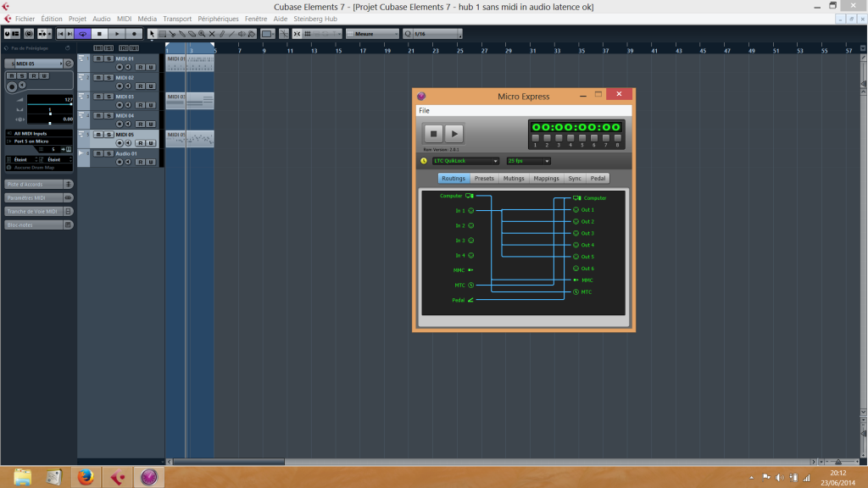The image size is (868, 488).
Task: Click Stop button in Micro Express
Action: [x=433, y=134]
